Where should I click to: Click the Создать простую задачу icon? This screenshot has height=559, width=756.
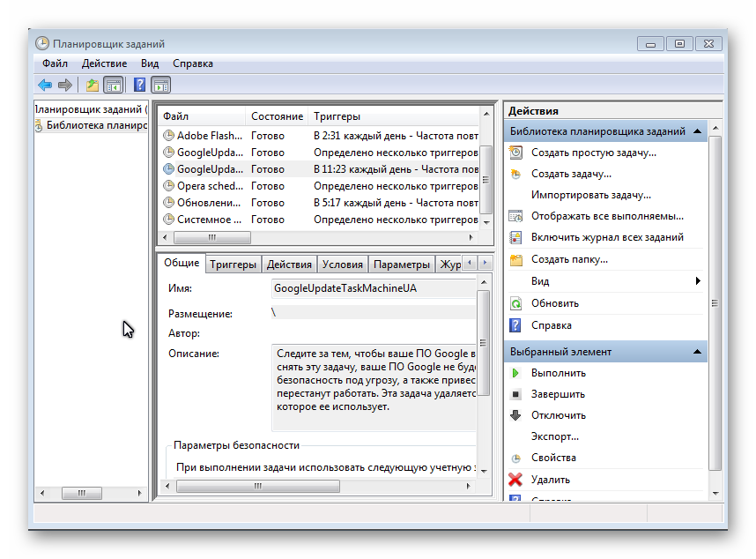click(x=516, y=153)
